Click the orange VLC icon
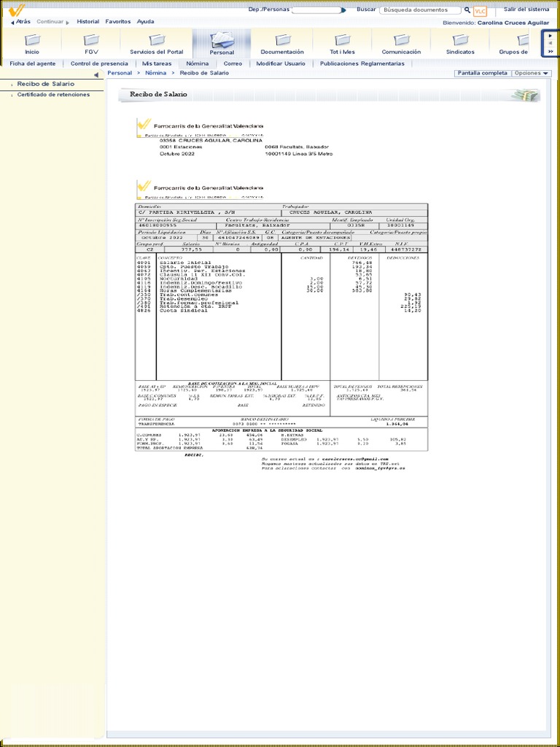Screen dimensions: 560x747 click(x=480, y=11)
